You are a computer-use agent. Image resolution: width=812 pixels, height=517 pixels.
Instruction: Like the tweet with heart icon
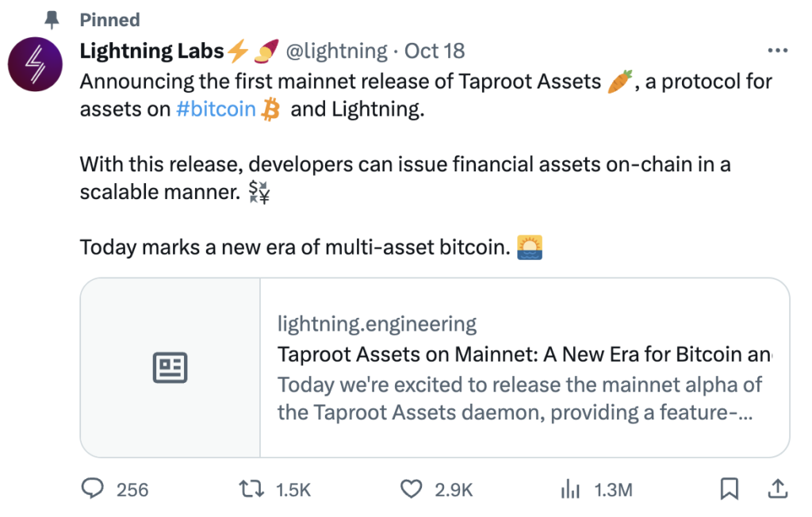pos(412,488)
